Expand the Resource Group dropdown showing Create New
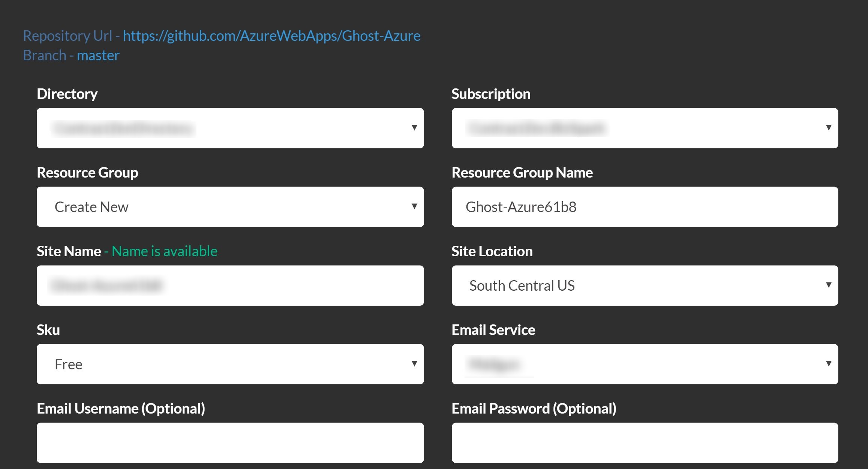 tap(230, 207)
